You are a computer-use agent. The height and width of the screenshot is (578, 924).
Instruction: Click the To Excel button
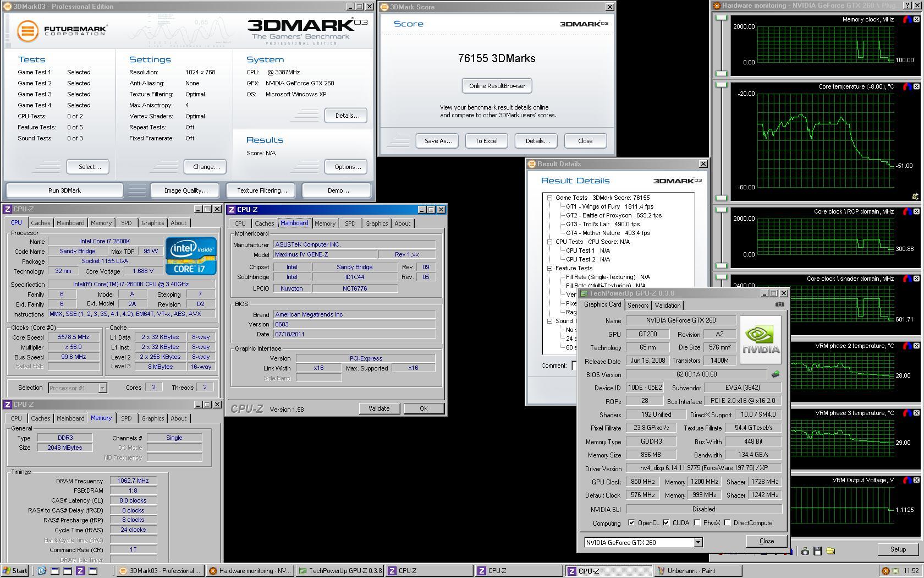486,141
